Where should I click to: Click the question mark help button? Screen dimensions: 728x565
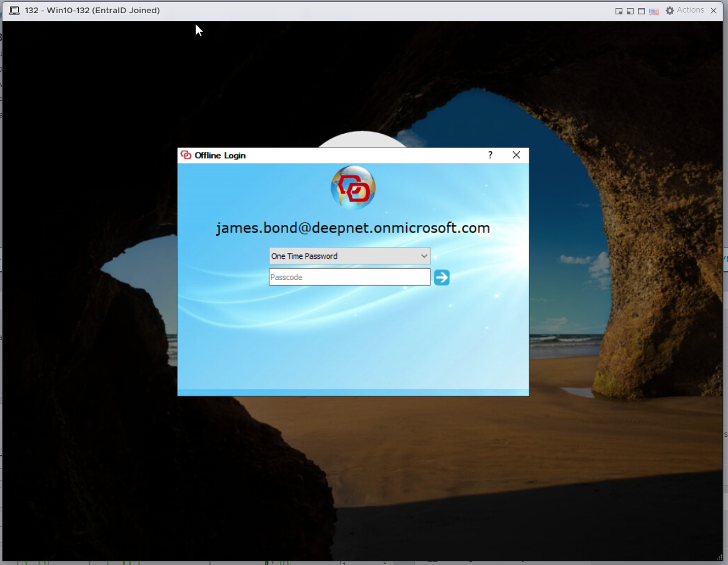[x=490, y=155]
